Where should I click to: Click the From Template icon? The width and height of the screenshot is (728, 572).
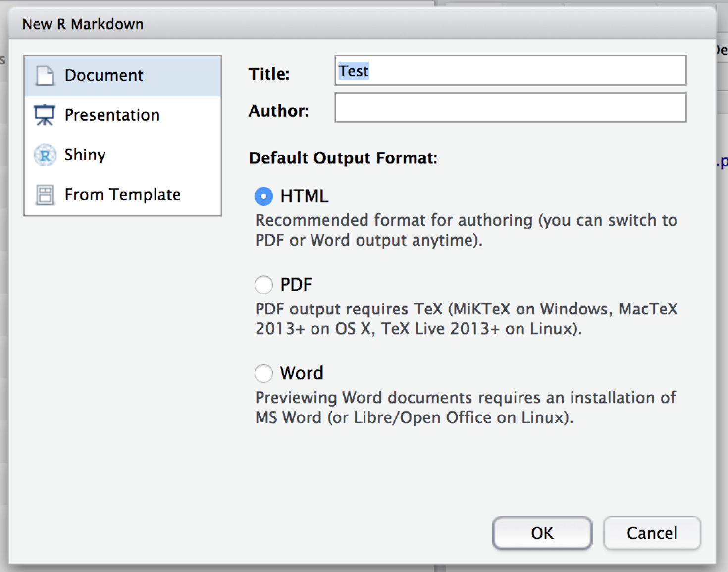[x=45, y=195]
